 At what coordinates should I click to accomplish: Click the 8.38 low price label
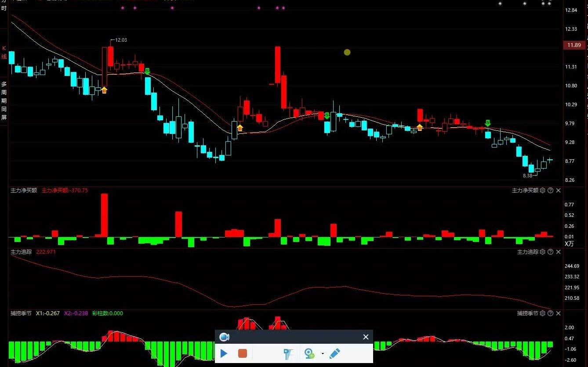coord(527,176)
